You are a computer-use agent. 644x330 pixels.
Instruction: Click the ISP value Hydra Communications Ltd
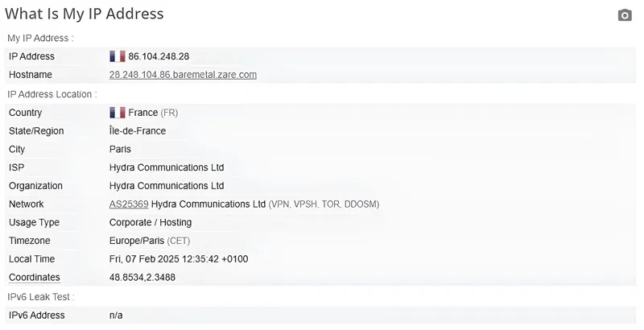coord(167,167)
